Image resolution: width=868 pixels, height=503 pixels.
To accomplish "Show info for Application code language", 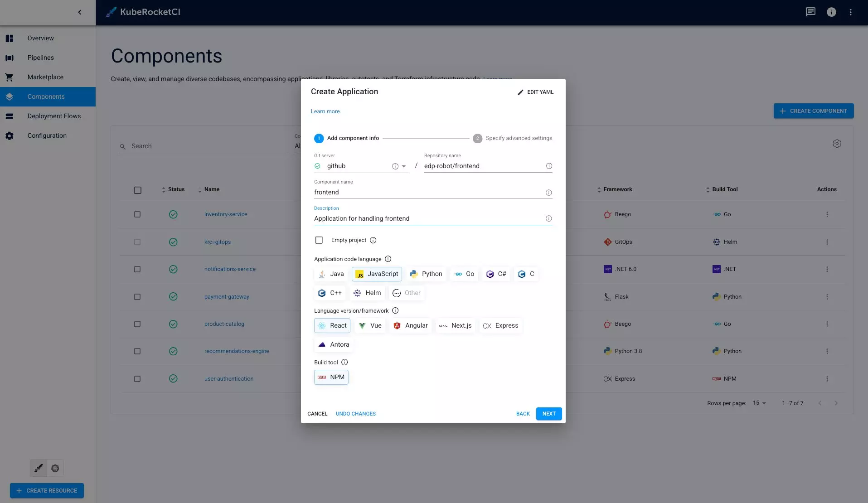I will tap(388, 259).
